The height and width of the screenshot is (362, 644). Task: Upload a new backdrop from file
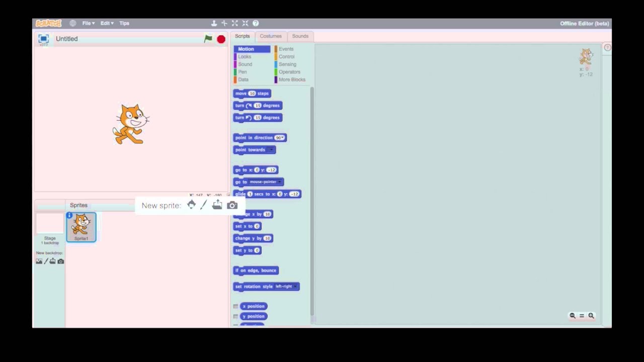(x=52, y=261)
